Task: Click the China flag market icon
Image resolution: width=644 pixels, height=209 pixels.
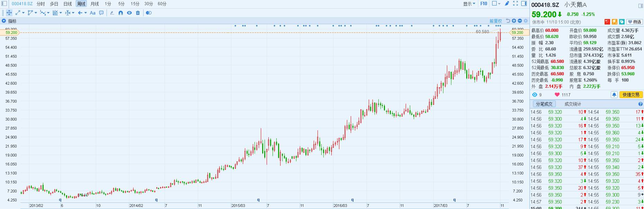Action: pyautogui.click(x=607, y=22)
